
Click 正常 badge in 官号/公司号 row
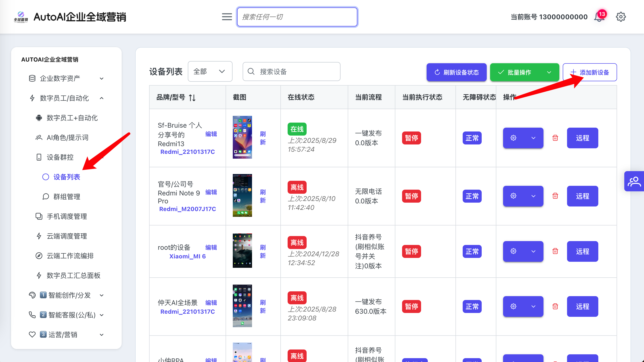(x=472, y=196)
